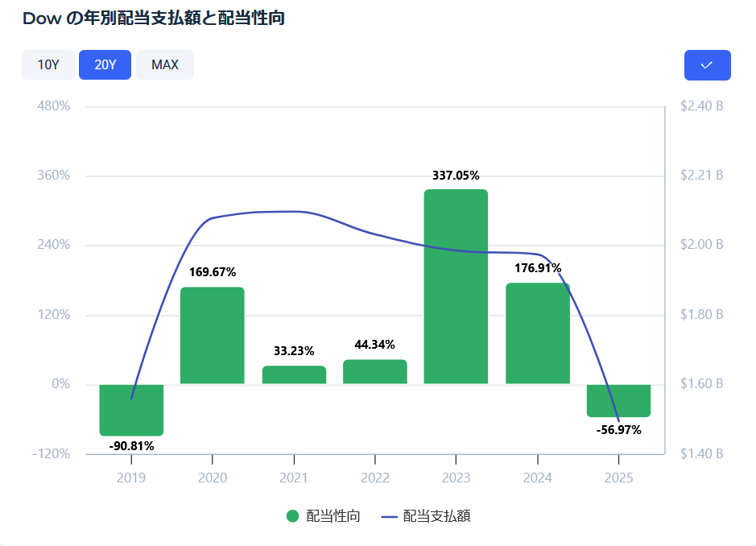Click the 2023 bar labeled 337.05%
The width and height of the screenshot is (756, 546).
(x=456, y=287)
